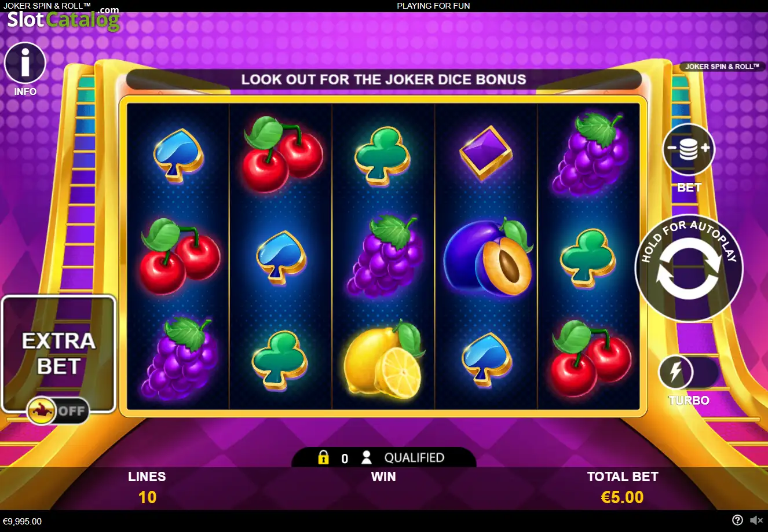Click the QUALIFIED status label

(414, 458)
